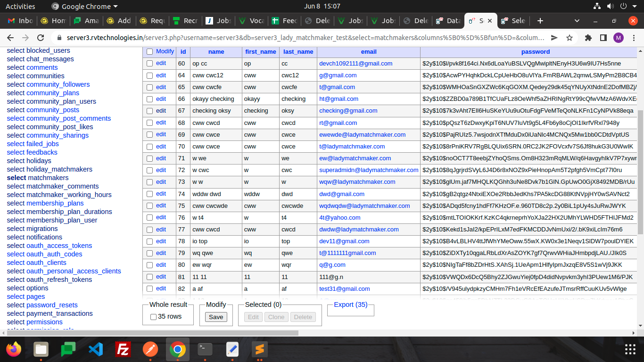Open FileZilla from the dock
Viewport: 644px width, 362px height.
pyautogui.click(x=123, y=349)
